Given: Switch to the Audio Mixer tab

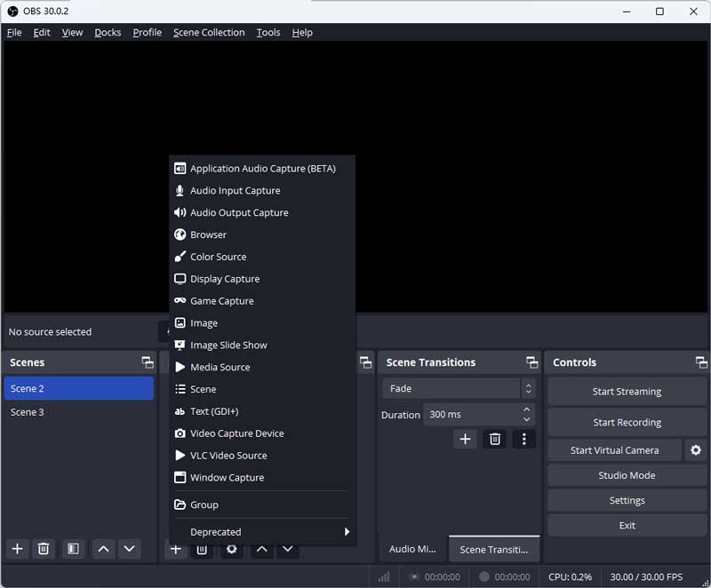Looking at the screenshot, I should (413, 549).
